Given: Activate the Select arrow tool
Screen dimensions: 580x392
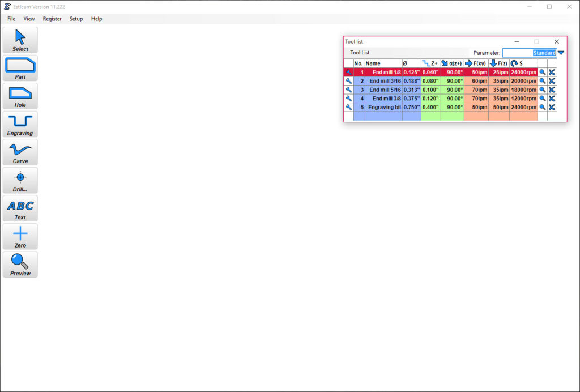Looking at the screenshot, I should 20,40.
